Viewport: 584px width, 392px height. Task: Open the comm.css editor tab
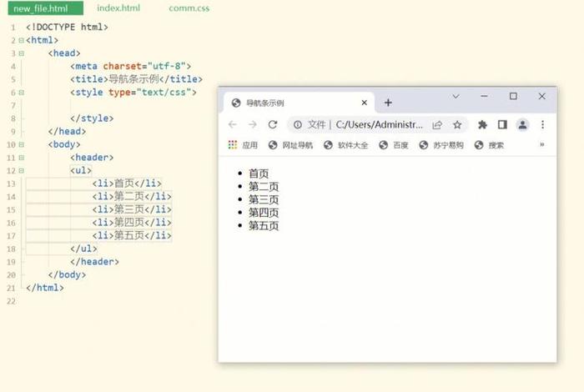189,8
